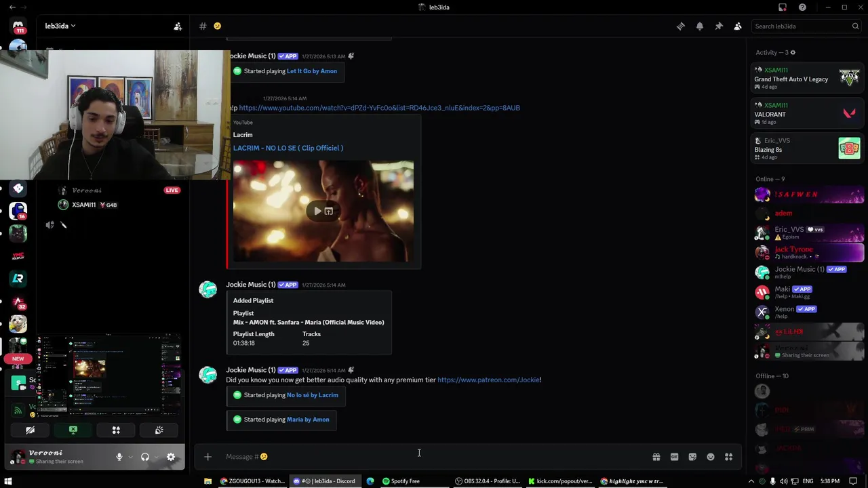868x488 pixels.
Task: Play the Lacrim YouTube video embed
Action: [x=317, y=211]
